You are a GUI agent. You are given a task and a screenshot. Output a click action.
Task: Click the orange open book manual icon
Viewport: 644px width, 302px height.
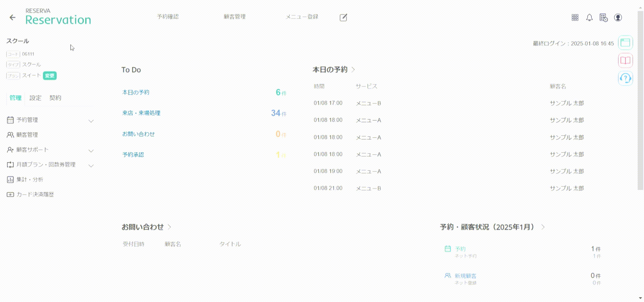point(625,60)
